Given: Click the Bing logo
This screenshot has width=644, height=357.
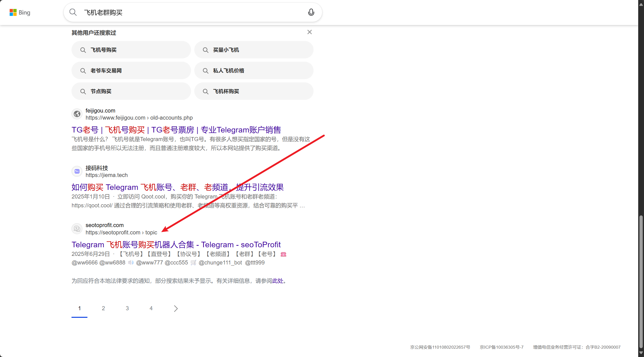Looking at the screenshot, I should pos(20,12).
